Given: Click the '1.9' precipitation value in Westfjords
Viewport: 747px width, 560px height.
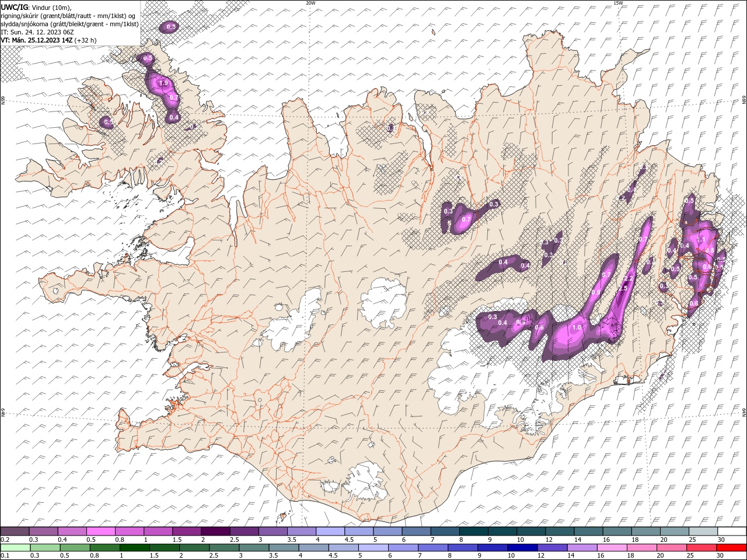Looking at the screenshot, I should coord(164,84).
